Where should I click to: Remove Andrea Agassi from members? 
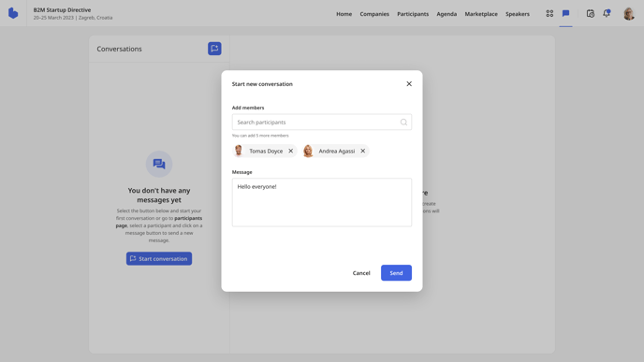[x=362, y=151]
